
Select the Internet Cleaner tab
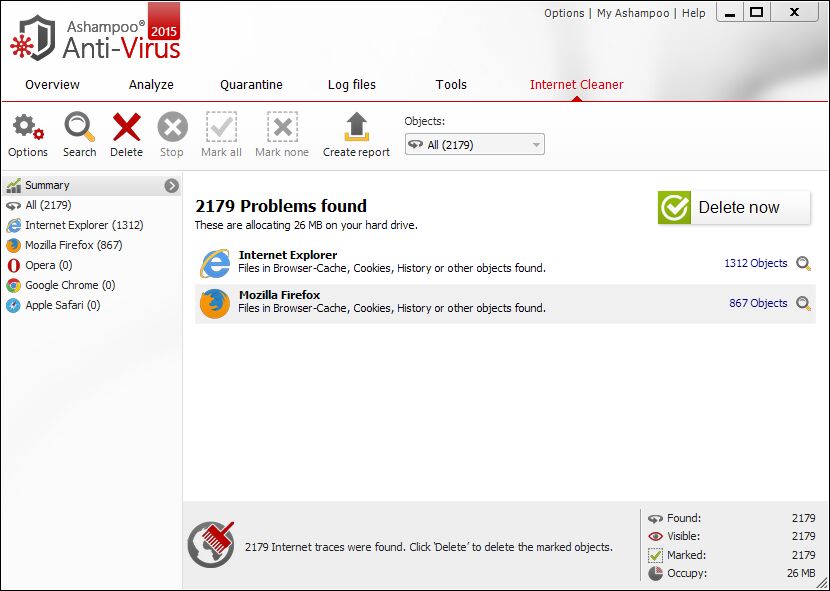click(576, 85)
